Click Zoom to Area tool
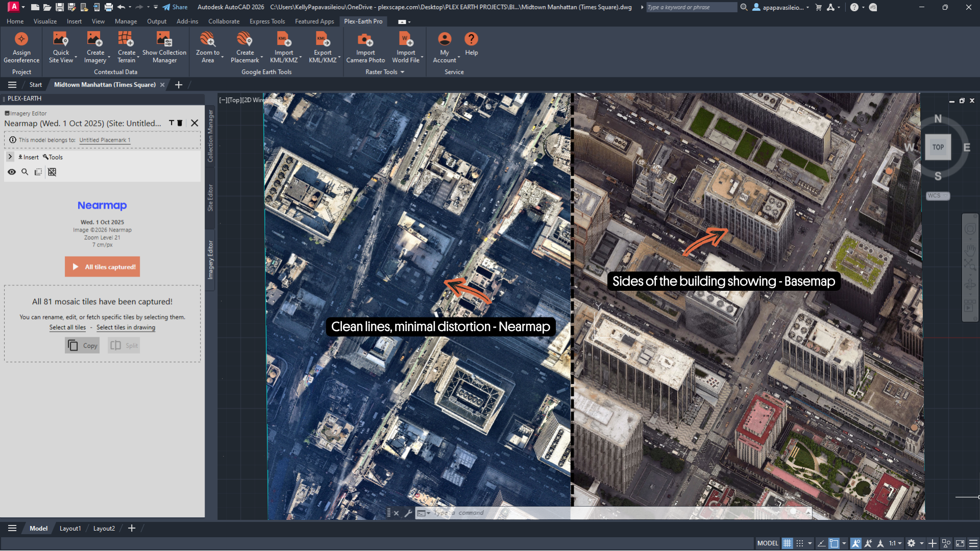This screenshot has width=980, height=551. point(208,48)
